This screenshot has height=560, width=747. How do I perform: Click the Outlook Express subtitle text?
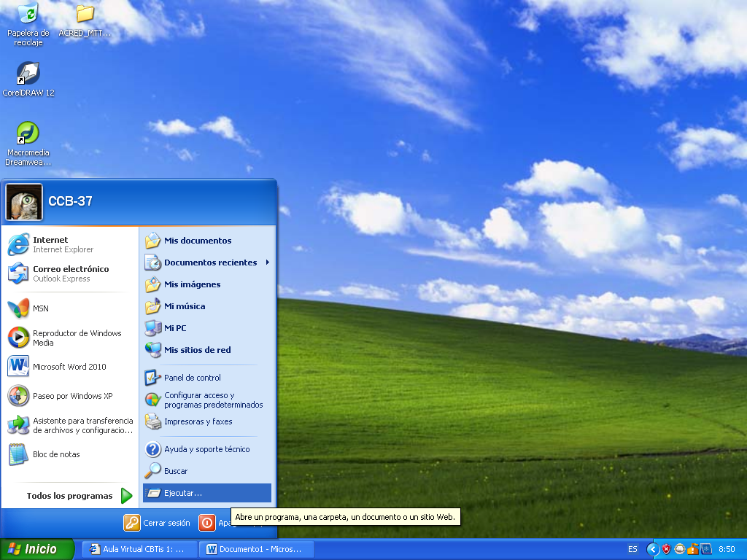click(61, 279)
